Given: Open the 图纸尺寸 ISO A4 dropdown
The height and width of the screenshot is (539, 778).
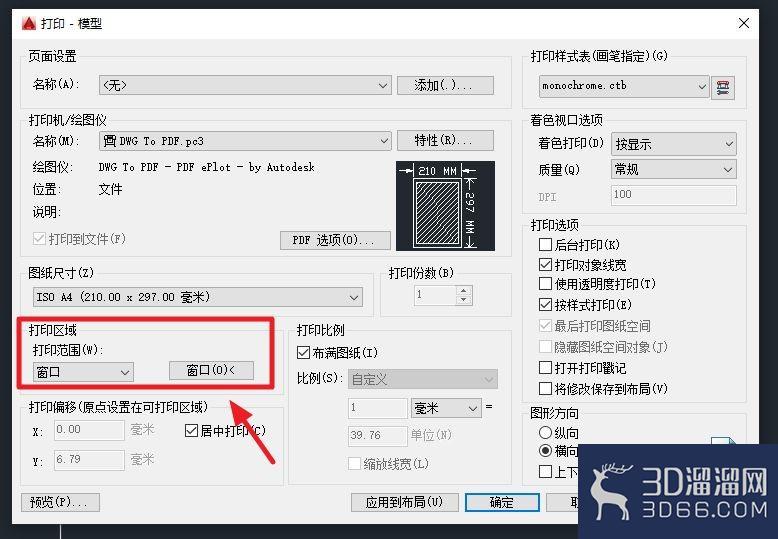Looking at the screenshot, I should click(x=197, y=297).
